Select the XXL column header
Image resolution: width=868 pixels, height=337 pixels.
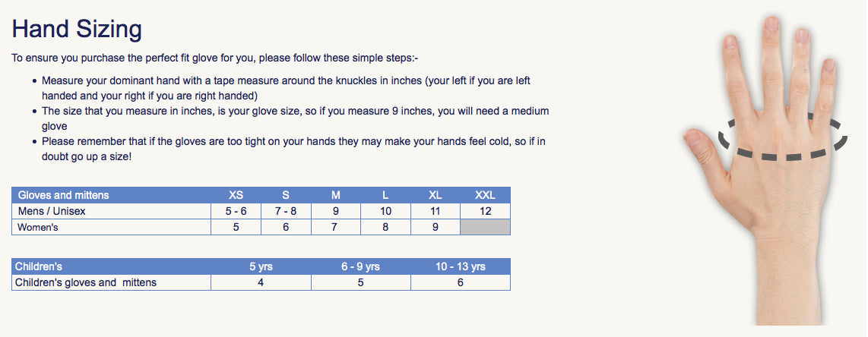click(x=485, y=195)
